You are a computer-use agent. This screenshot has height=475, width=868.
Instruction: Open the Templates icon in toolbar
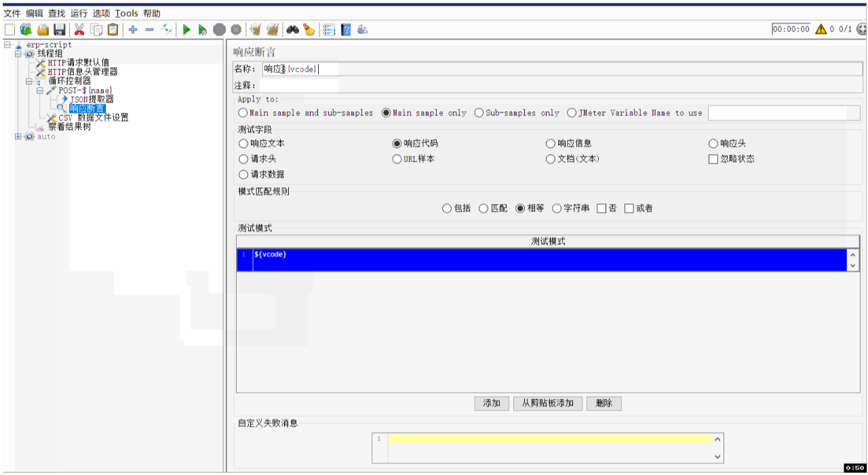[26, 29]
